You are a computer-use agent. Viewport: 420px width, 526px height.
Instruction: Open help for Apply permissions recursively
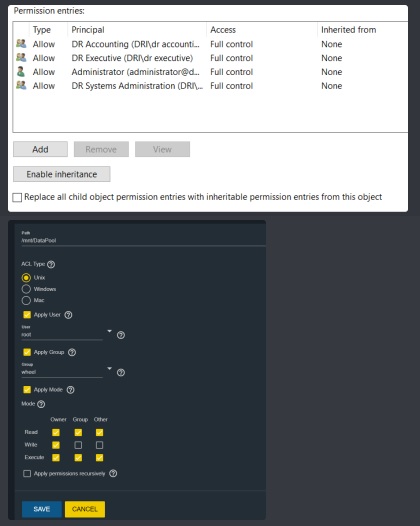coord(113,474)
